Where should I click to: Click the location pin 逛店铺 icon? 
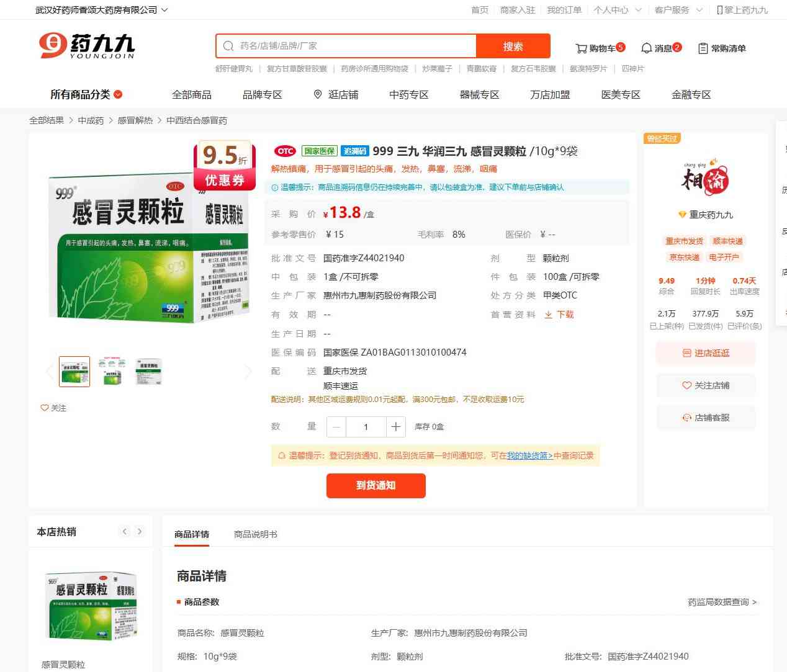pyautogui.click(x=318, y=94)
